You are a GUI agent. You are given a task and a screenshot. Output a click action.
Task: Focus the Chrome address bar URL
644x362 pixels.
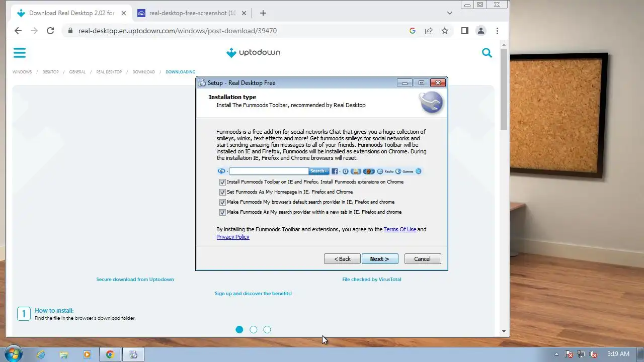[178, 31]
